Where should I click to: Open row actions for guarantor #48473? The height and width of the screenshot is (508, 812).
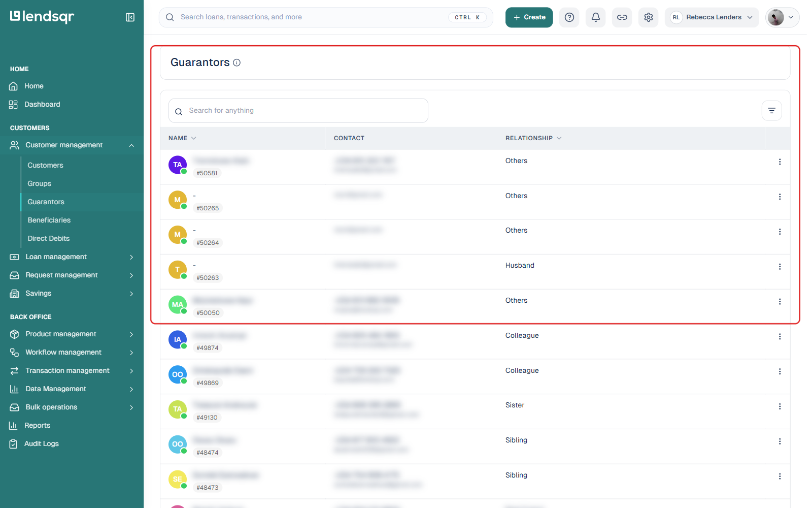[780, 477]
